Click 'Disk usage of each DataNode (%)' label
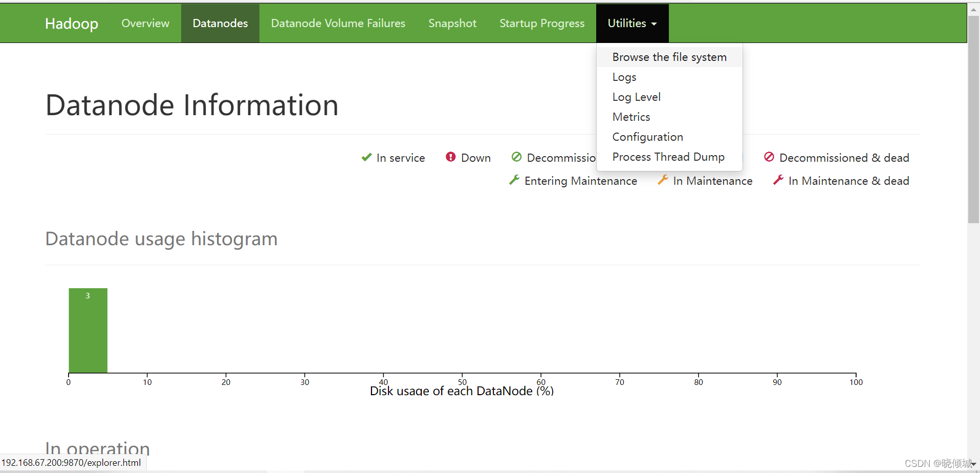This screenshot has height=473, width=980. point(462,391)
